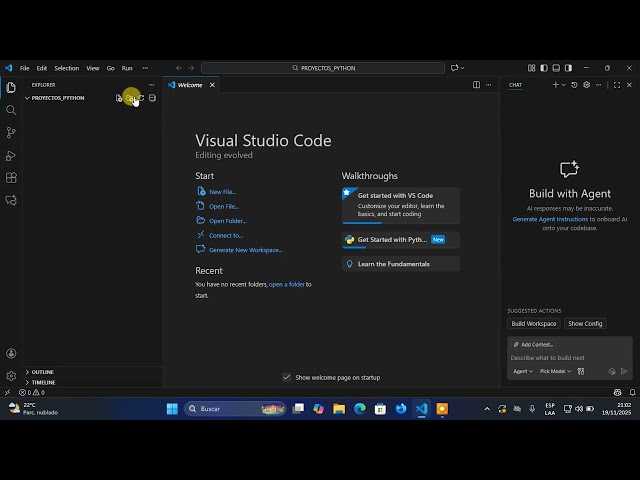Open Explorer views and more actions menu
This screenshot has width=640, height=480.
(151, 85)
